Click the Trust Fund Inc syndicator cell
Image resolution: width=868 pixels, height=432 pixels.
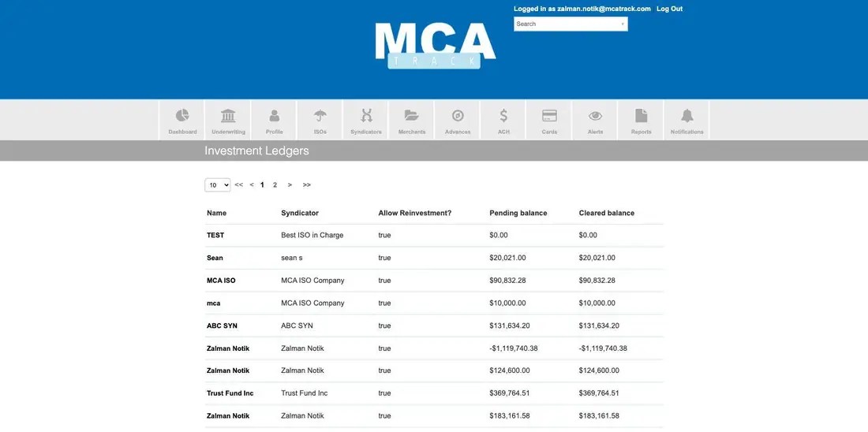click(x=305, y=393)
